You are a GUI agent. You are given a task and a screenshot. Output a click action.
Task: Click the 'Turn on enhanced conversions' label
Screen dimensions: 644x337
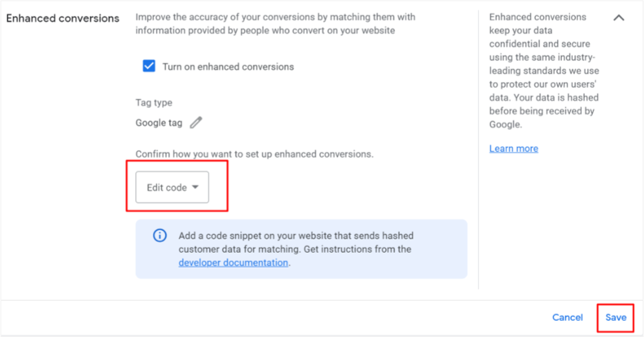(x=228, y=67)
